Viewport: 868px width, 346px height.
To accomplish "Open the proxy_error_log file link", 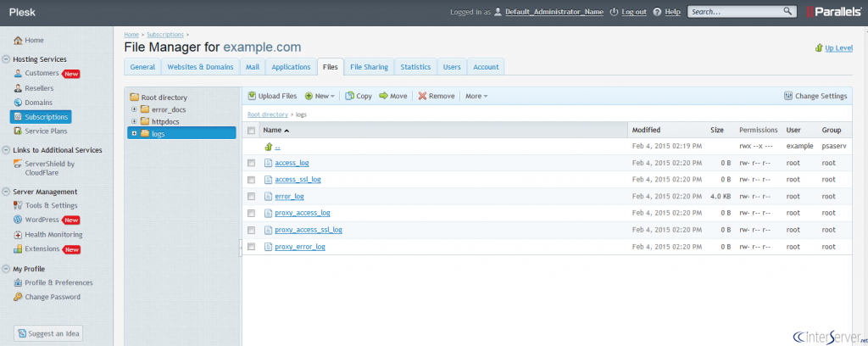I will pos(300,246).
